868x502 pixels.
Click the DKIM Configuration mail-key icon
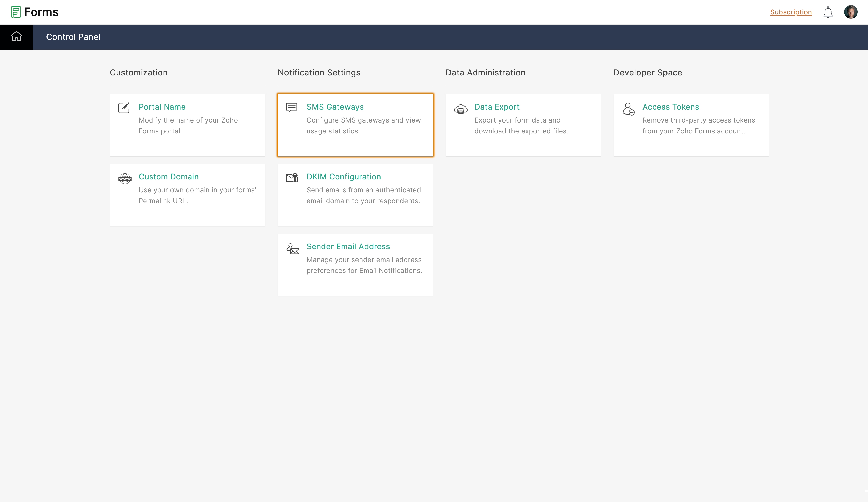pos(292,178)
